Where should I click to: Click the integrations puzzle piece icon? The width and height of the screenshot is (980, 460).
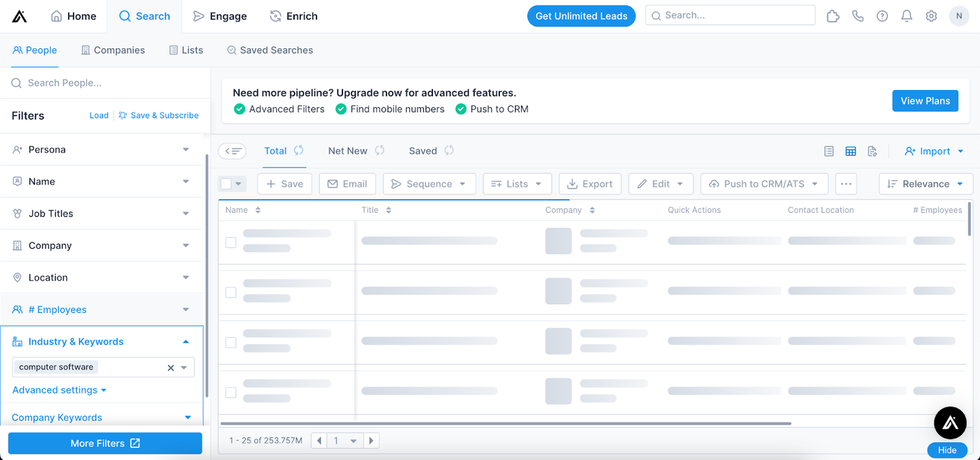833,15
